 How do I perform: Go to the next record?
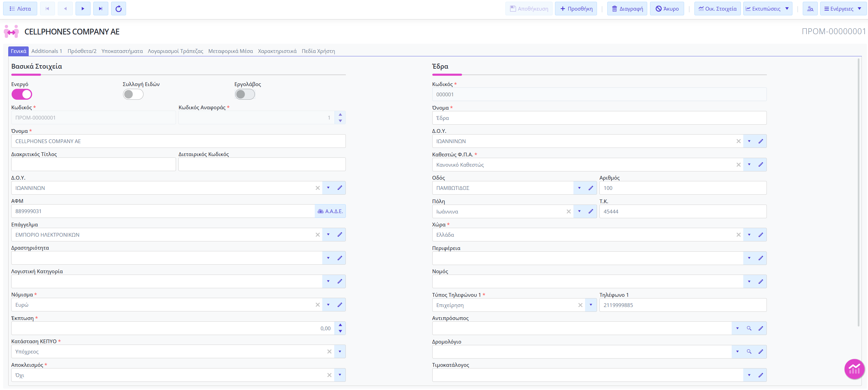pyautogui.click(x=83, y=9)
